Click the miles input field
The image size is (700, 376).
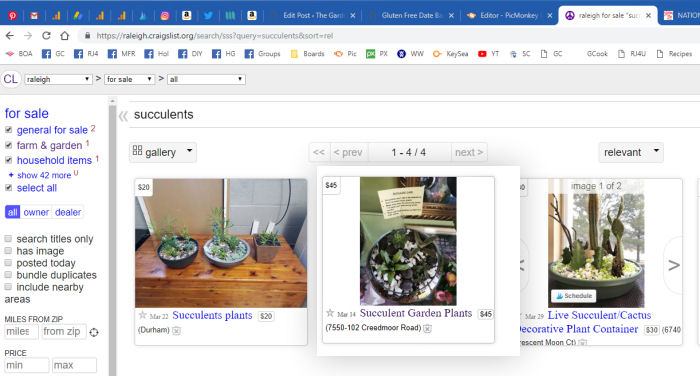click(21, 331)
